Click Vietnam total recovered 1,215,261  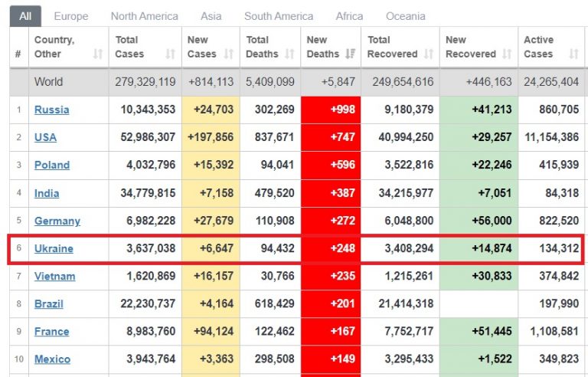(x=409, y=277)
